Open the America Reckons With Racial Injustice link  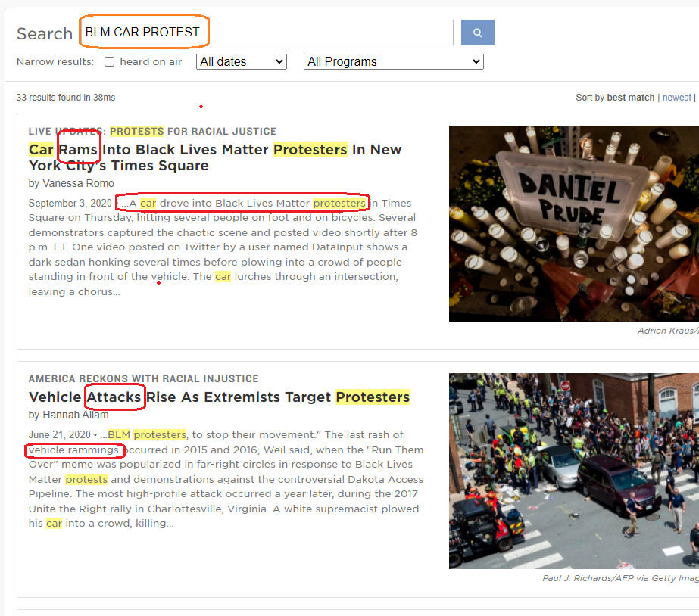pos(144,378)
